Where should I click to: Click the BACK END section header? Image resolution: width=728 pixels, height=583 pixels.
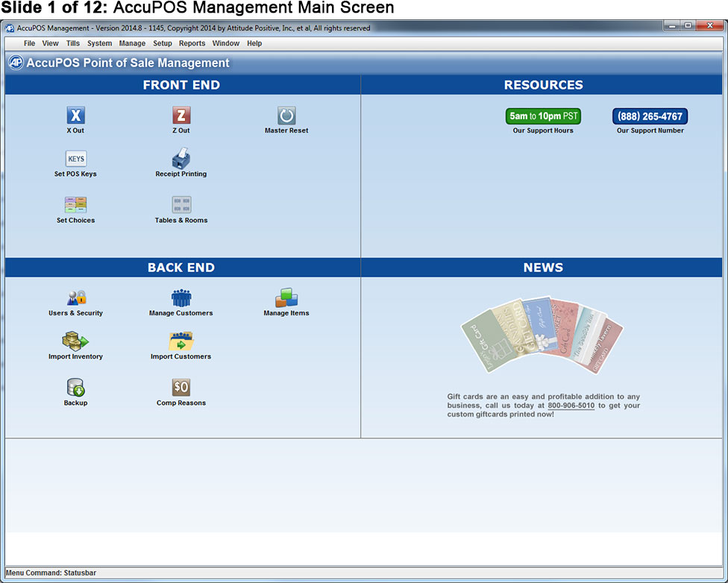(x=182, y=268)
